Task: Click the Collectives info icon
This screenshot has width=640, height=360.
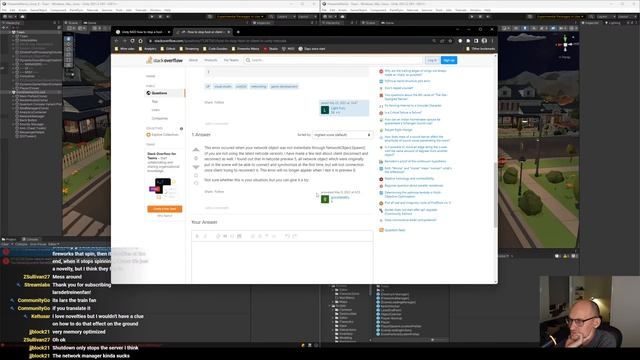Action: tap(181, 129)
